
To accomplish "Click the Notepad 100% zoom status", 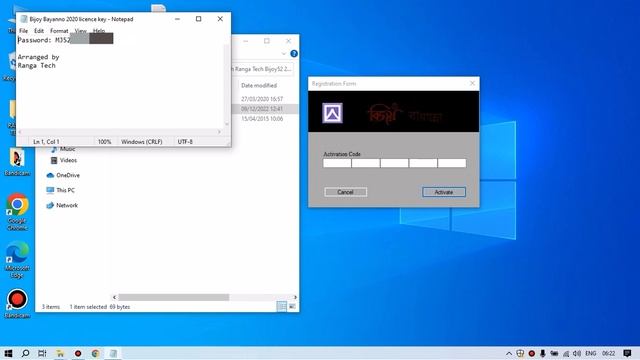I will coord(104,142).
